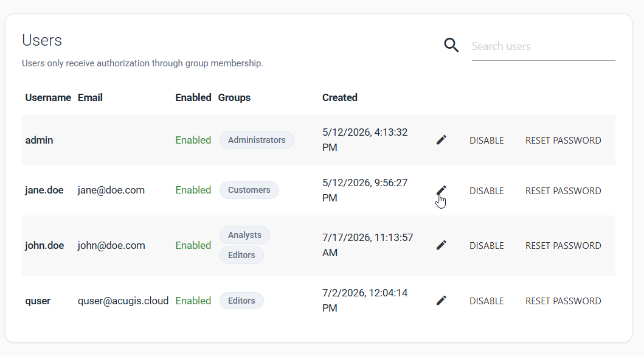Click admin's green Enabled status
This screenshot has width=644, height=356.
pyautogui.click(x=193, y=140)
